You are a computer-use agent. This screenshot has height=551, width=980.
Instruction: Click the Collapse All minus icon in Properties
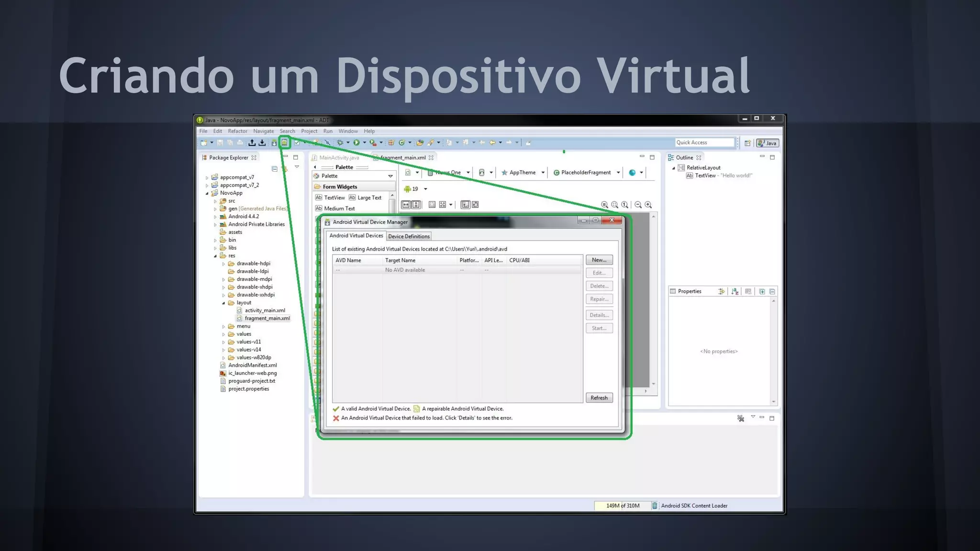[772, 291]
